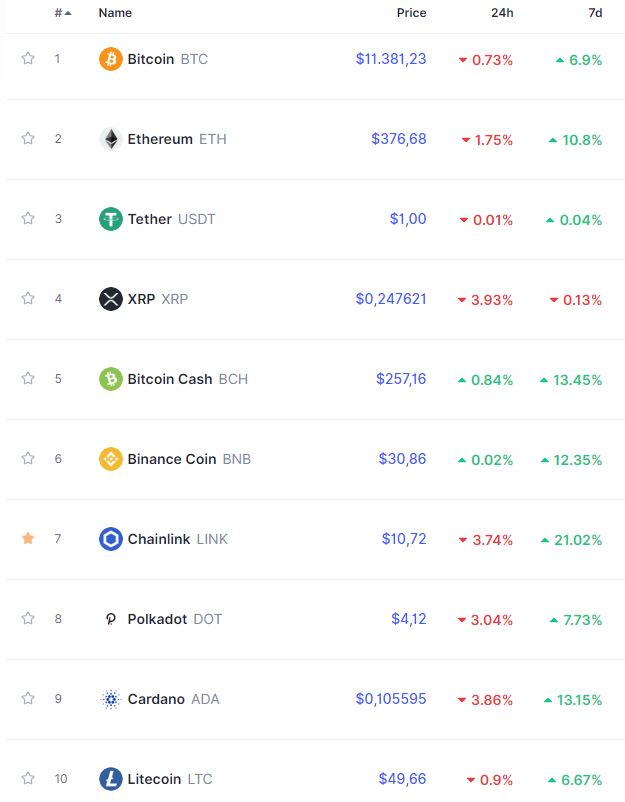Toggle the watchlist star for Bitcoin
This screenshot has width=625, height=802.
pyautogui.click(x=28, y=58)
